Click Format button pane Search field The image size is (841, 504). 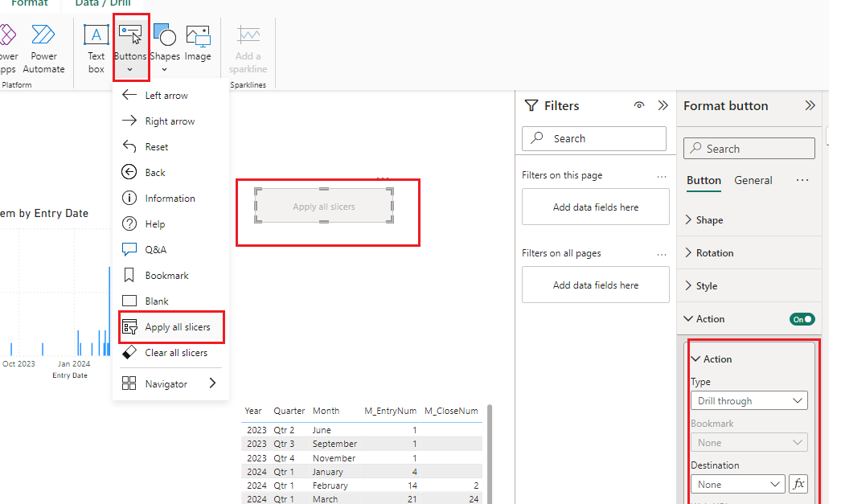pyautogui.click(x=749, y=149)
